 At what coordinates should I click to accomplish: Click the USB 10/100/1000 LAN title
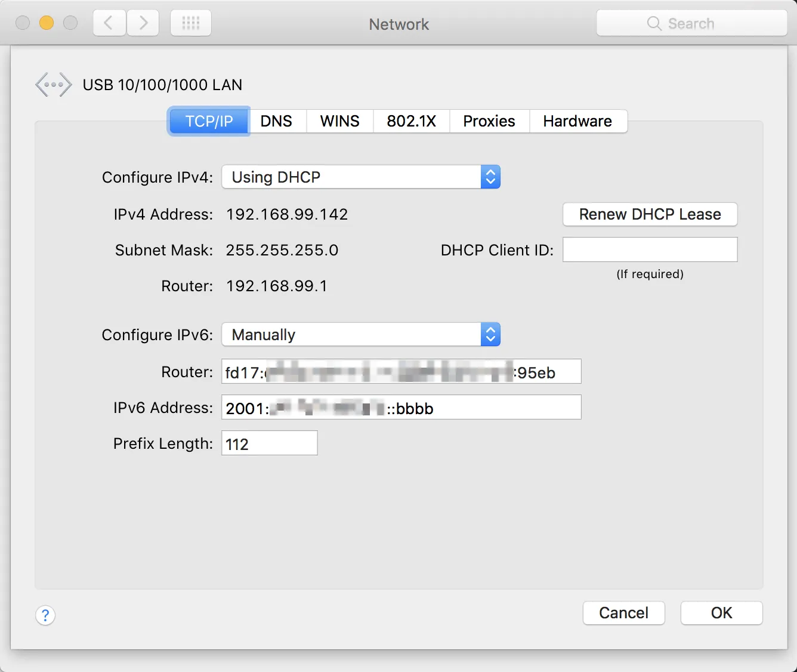(x=162, y=85)
